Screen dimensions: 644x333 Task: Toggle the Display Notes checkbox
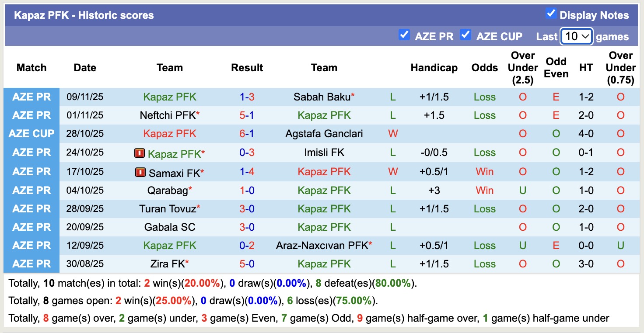[x=551, y=14]
